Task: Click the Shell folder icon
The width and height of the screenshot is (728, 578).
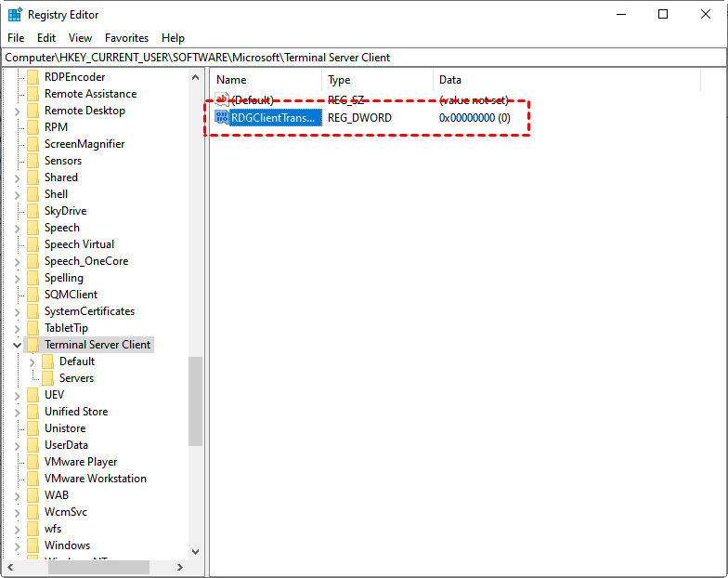Action: click(33, 194)
